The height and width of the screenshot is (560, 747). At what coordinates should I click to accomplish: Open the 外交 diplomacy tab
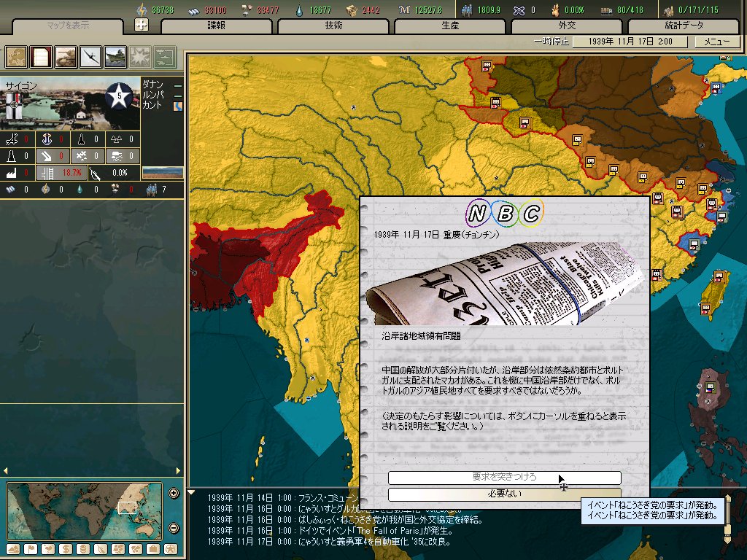(567, 26)
